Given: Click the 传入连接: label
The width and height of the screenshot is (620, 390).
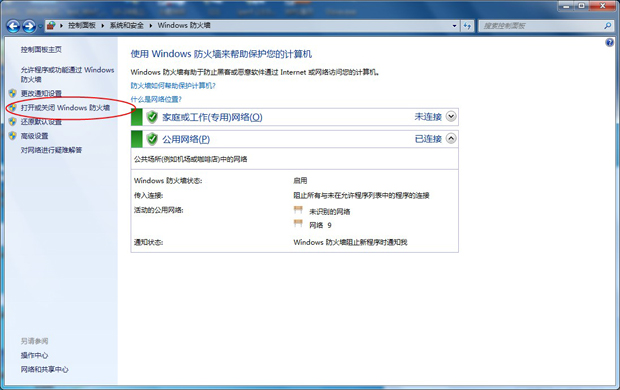Looking at the screenshot, I should point(148,195).
